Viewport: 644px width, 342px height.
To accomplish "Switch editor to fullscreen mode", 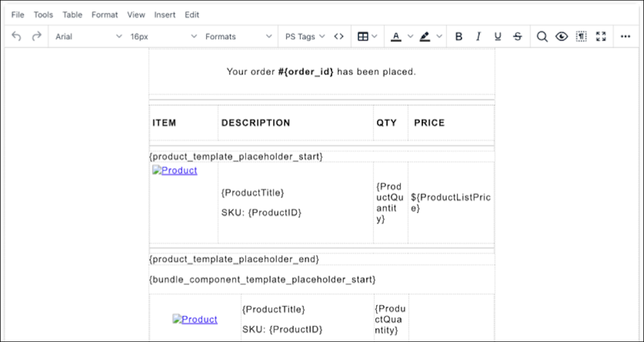I will coord(601,37).
